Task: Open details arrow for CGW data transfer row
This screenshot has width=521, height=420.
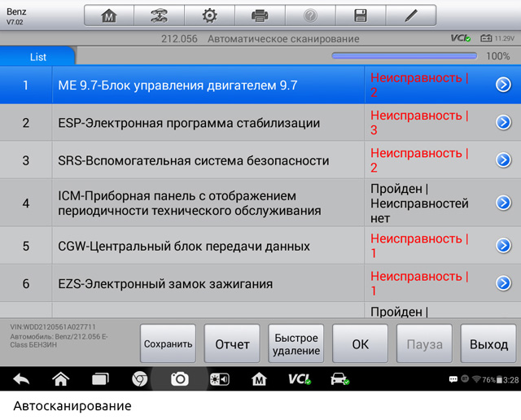Action: (503, 246)
